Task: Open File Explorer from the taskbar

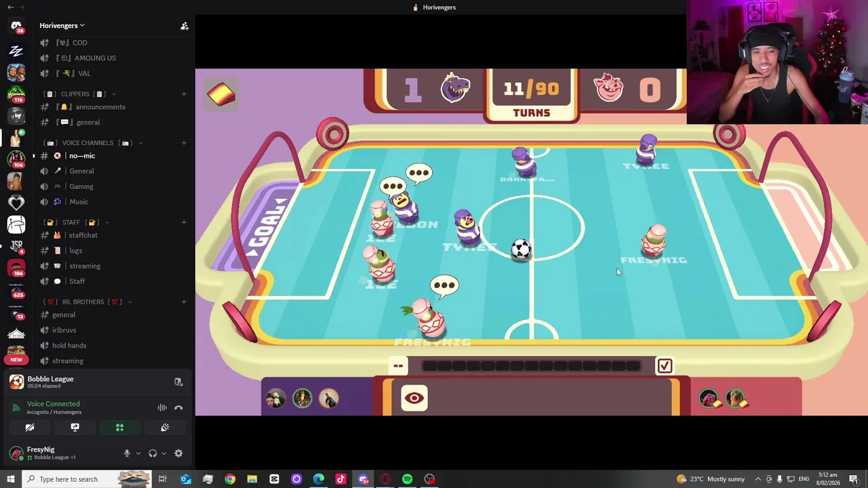Action: point(252,479)
